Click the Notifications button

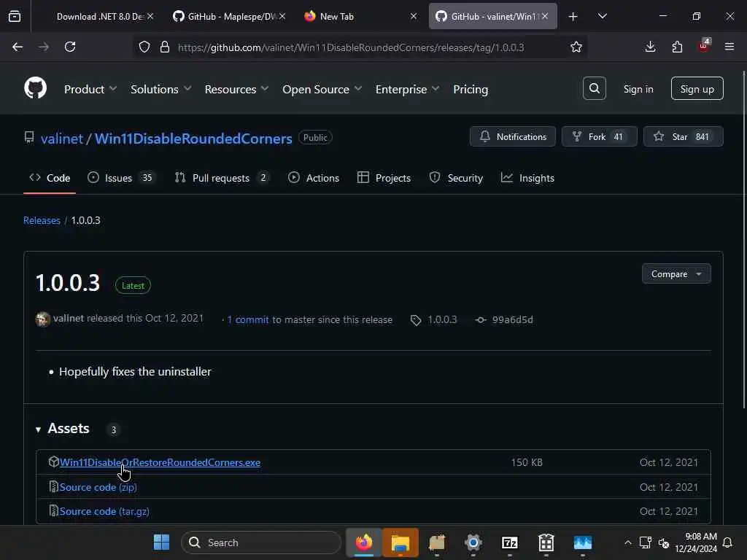[513, 136]
